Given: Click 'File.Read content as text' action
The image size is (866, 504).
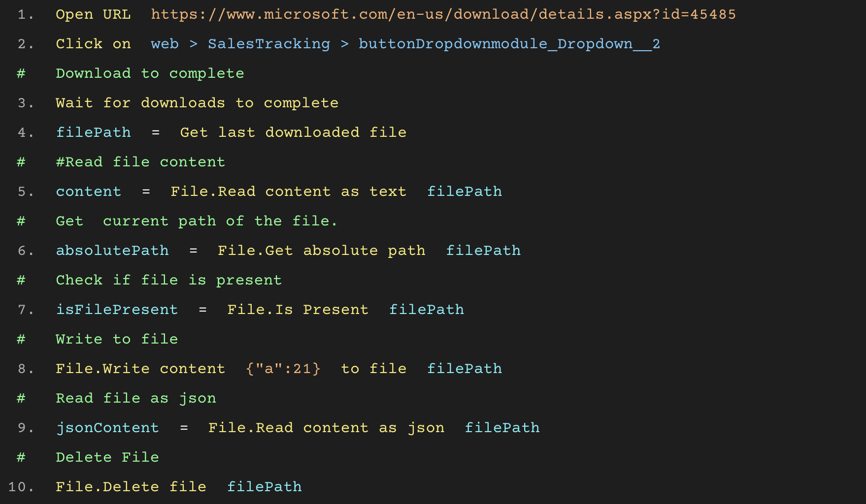Looking at the screenshot, I should point(288,191).
